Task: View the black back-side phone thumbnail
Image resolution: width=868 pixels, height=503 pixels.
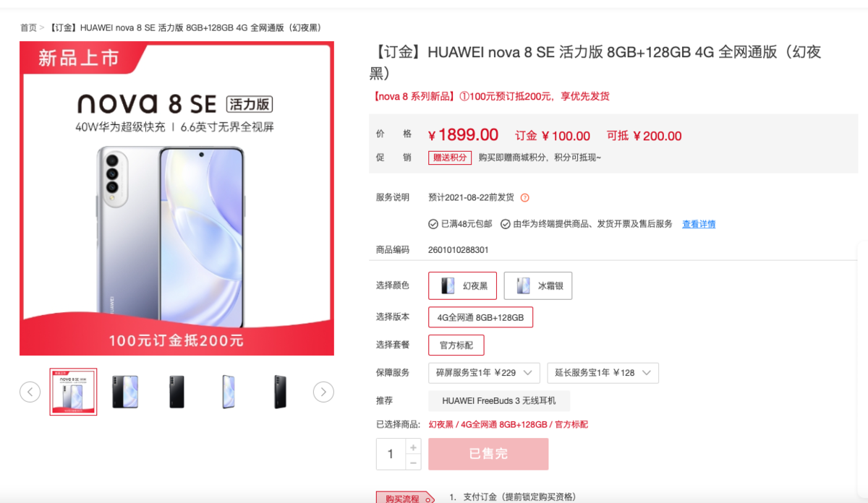Action: (176, 392)
